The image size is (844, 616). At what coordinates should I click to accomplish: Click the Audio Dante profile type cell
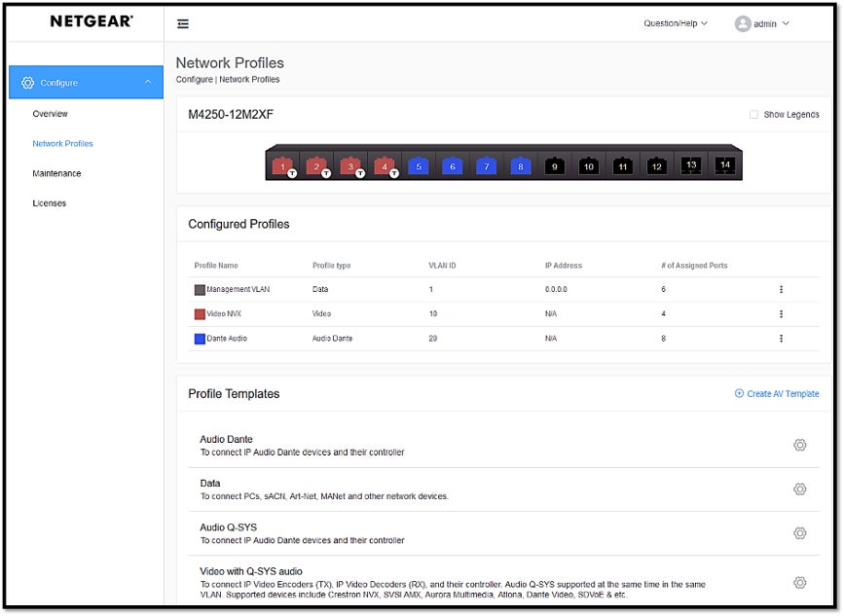click(x=332, y=339)
